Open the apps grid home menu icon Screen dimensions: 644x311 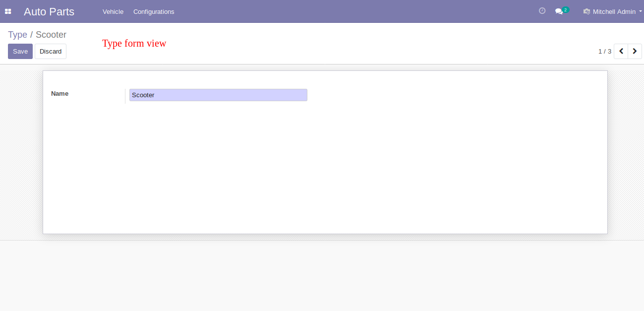pos(8,11)
